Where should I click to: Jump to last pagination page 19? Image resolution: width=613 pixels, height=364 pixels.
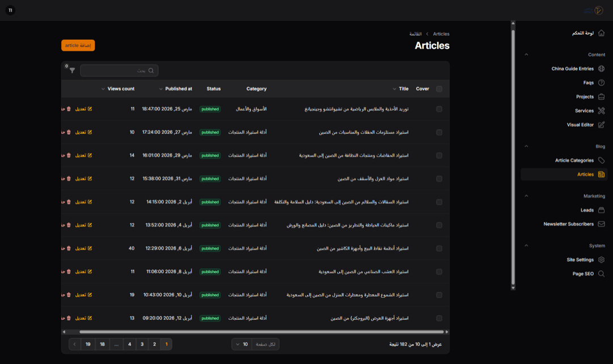pyautogui.click(x=88, y=345)
